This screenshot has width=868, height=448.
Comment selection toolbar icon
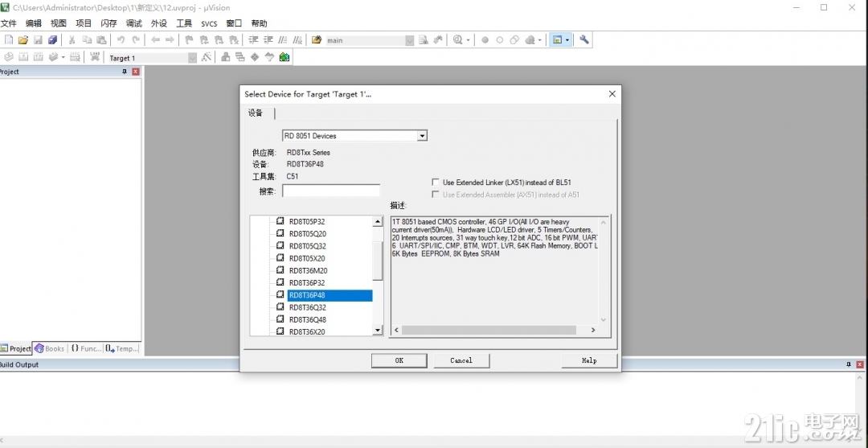tap(283, 40)
